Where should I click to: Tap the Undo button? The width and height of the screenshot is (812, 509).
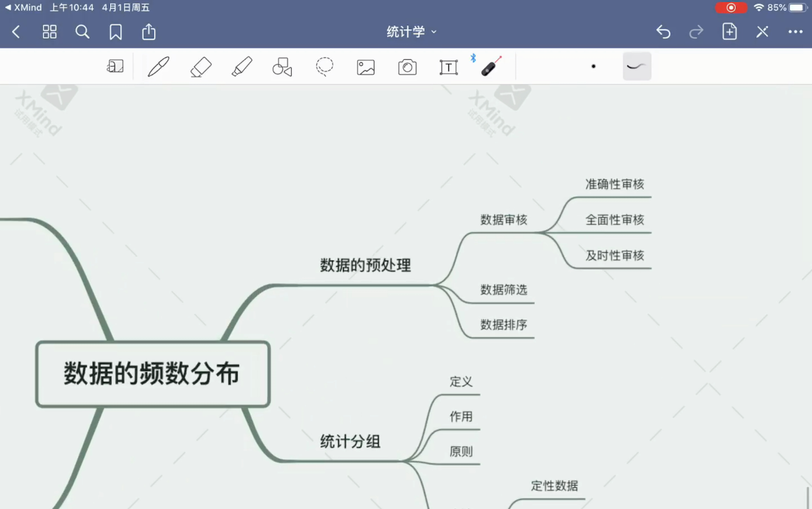664,32
